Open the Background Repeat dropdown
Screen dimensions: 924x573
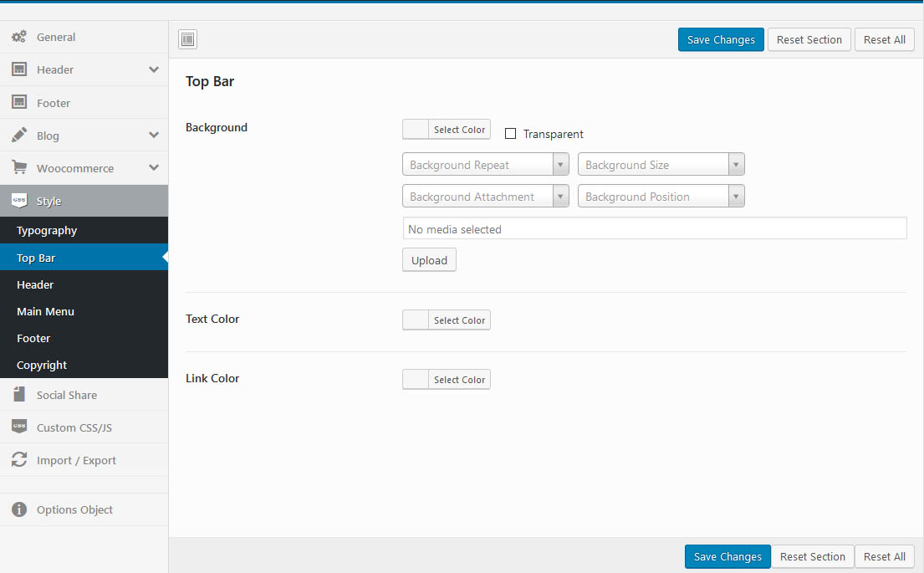485,165
